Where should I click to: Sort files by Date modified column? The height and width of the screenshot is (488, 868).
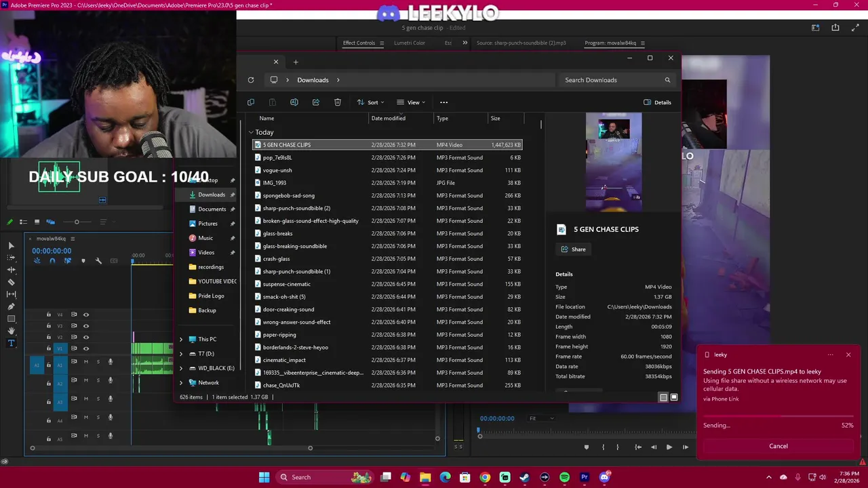[402, 118]
